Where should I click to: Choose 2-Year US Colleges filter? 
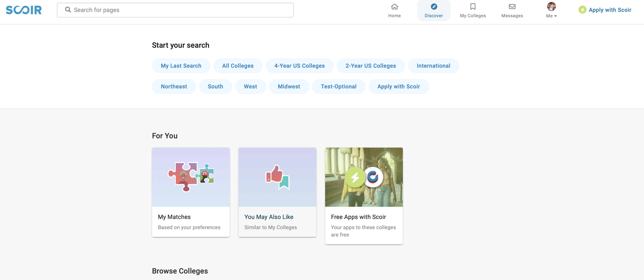coord(370,66)
